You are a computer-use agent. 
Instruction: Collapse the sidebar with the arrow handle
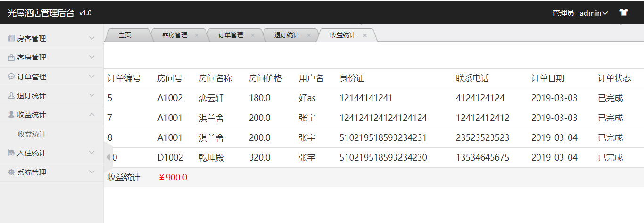point(108,157)
